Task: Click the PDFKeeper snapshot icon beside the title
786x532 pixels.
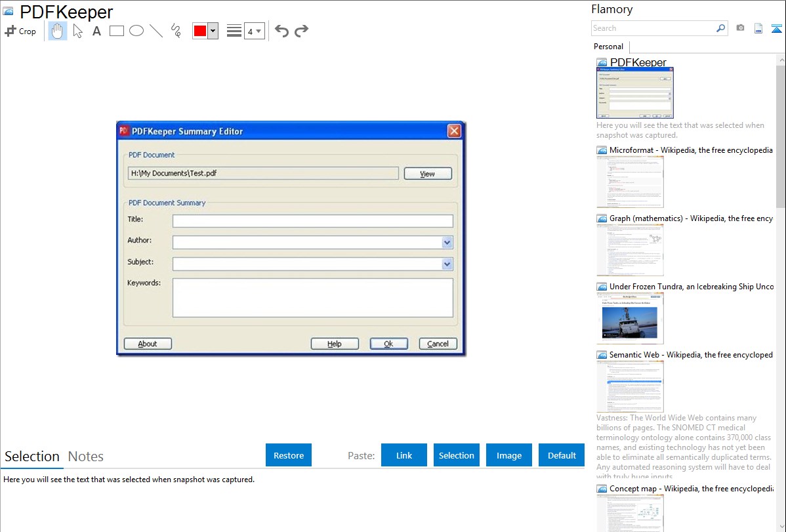Action: pos(8,12)
